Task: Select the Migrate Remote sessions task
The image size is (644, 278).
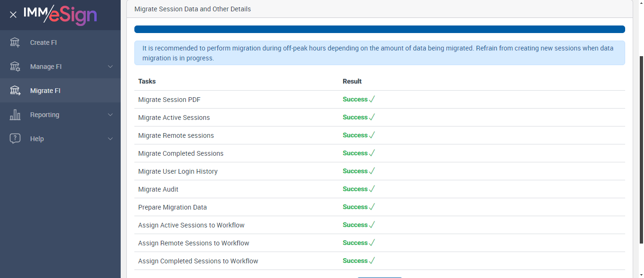Action: point(176,135)
